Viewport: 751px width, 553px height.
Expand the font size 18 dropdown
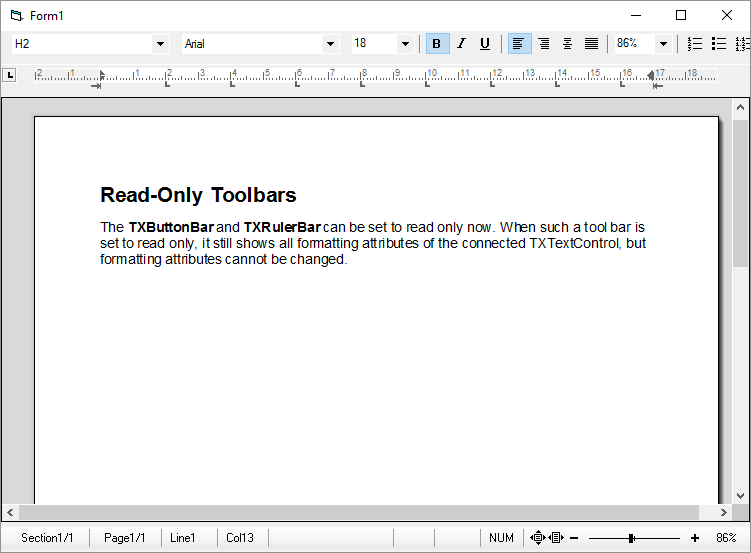click(x=405, y=44)
